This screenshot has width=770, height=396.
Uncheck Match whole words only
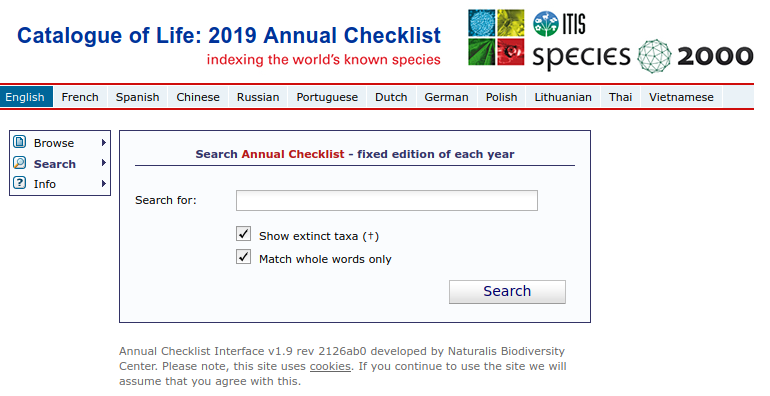244,256
